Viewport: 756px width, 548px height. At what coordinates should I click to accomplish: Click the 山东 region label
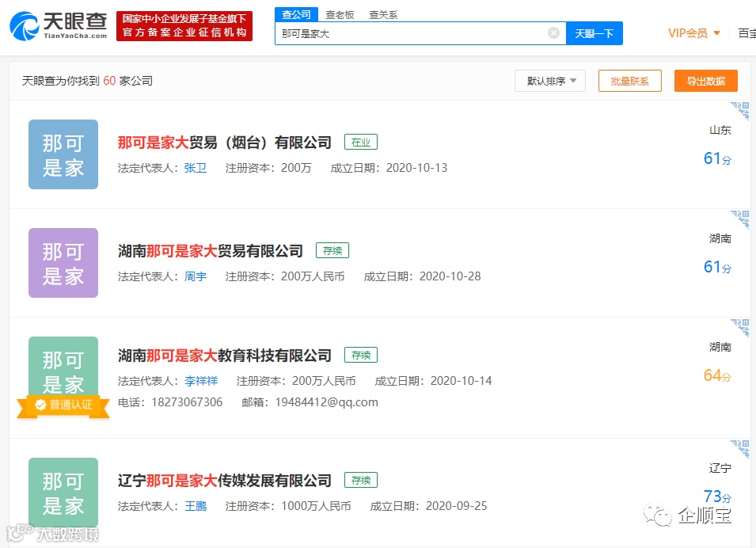tap(720, 130)
